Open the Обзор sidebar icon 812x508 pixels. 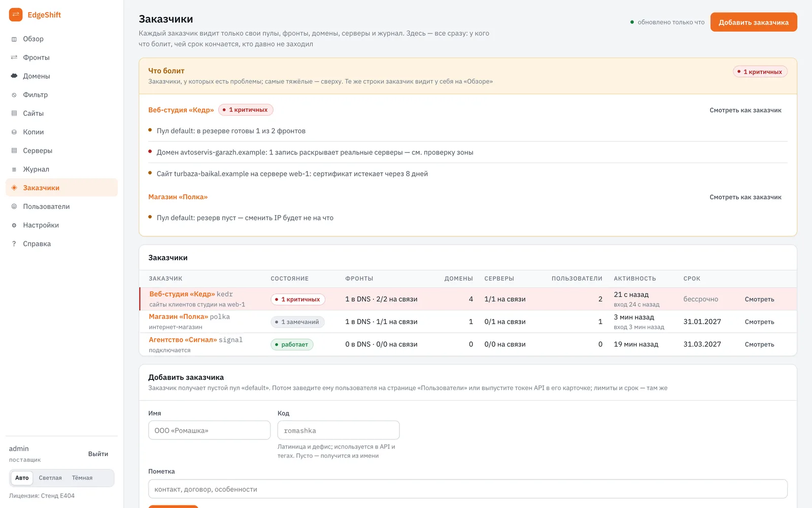tap(14, 39)
